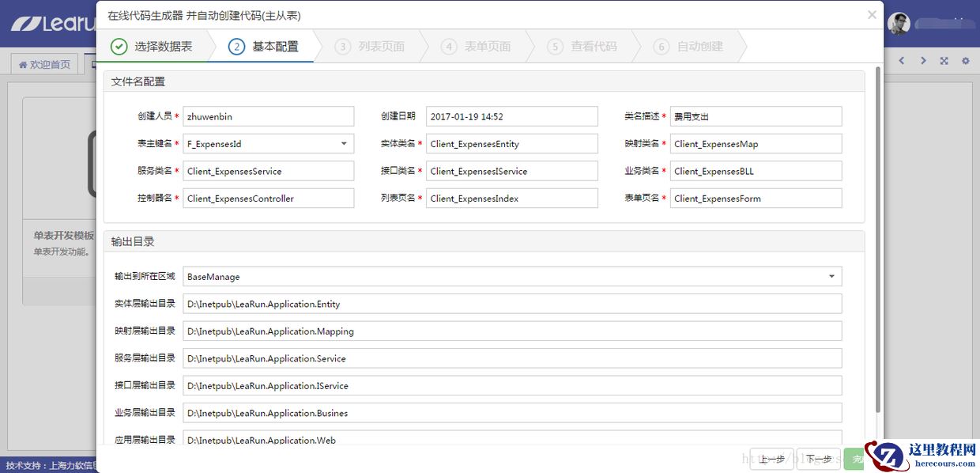980x473 pixels.
Task: Open the tab settings gear icon
Action: click(x=965, y=61)
